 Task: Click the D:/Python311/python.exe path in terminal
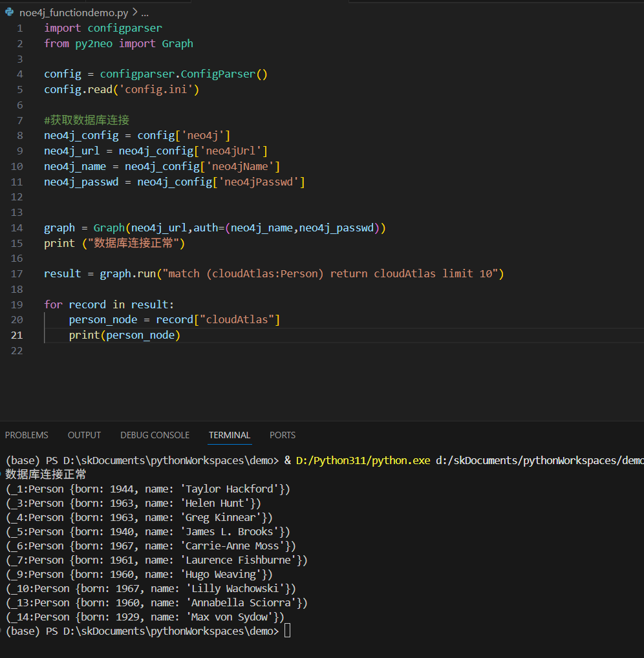(x=363, y=461)
